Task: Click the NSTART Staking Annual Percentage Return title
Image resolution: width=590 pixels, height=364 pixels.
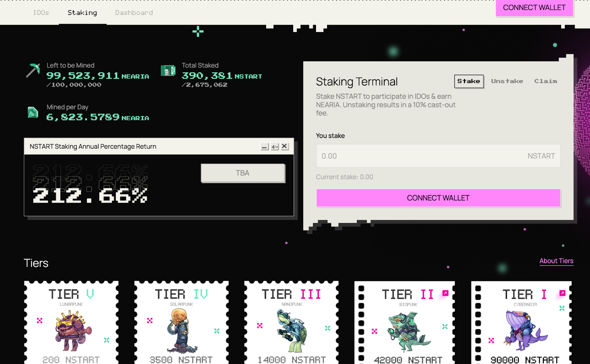Action: coord(93,146)
